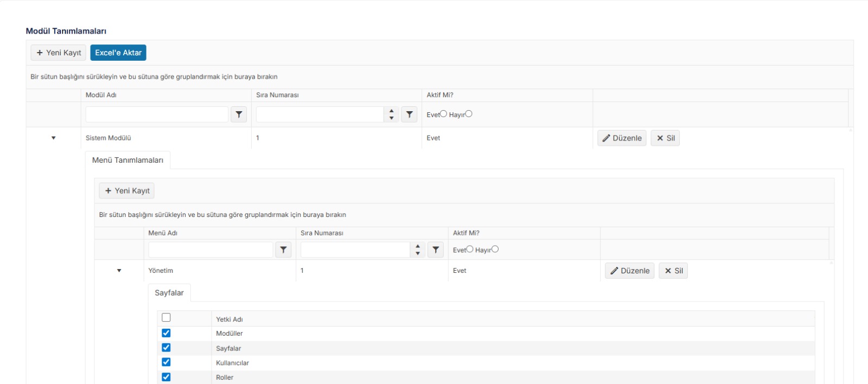The height and width of the screenshot is (384, 868).
Task: Edit the Sistem Modülü row with Düzenle
Action: [x=622, y=138]
